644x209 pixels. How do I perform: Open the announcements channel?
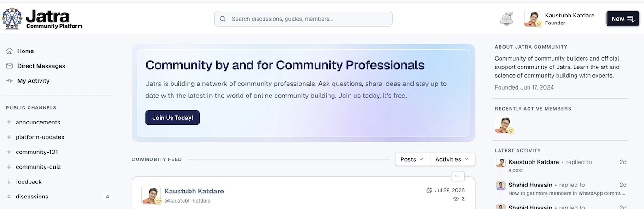click(38, 122)
